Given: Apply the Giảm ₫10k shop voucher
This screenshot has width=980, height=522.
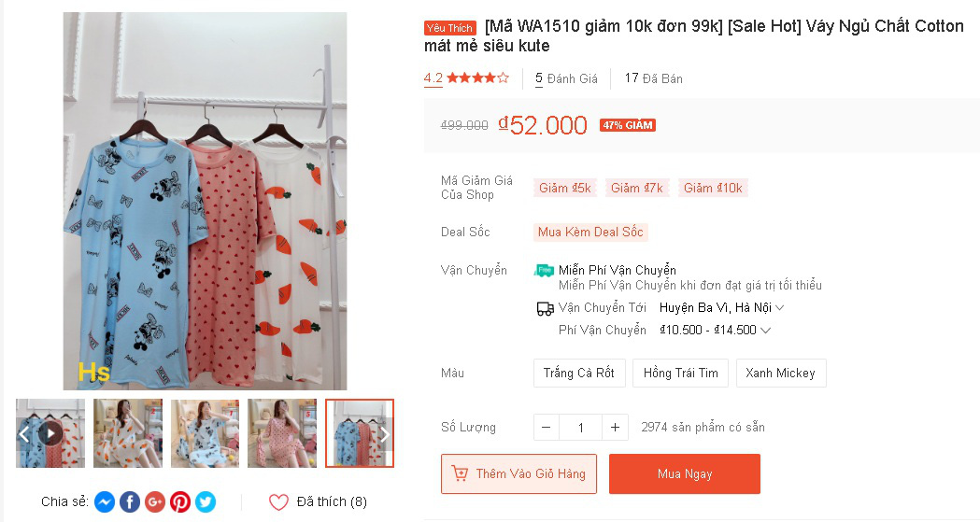Looking at the screenshot, I should [713, 189].
